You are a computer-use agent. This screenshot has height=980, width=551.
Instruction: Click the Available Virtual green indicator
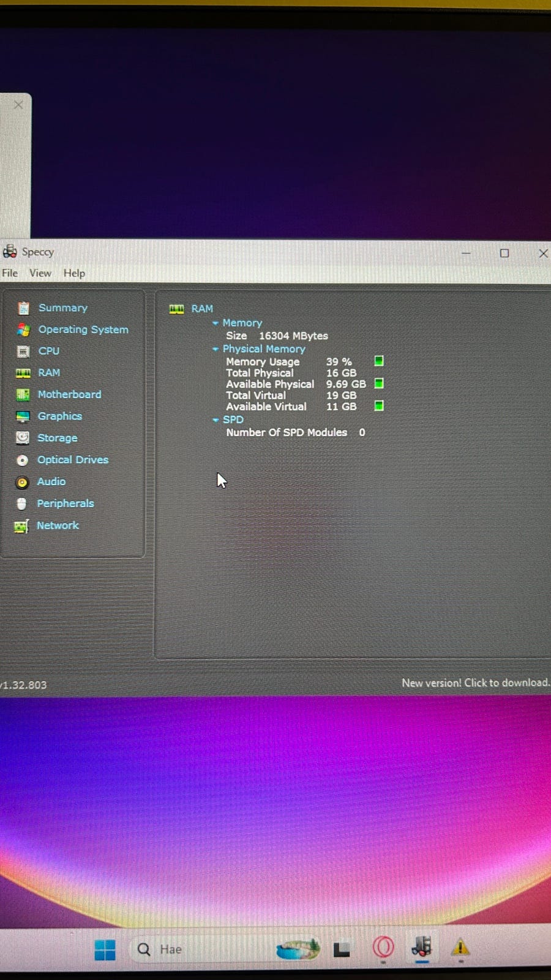(x=379, y=405)
